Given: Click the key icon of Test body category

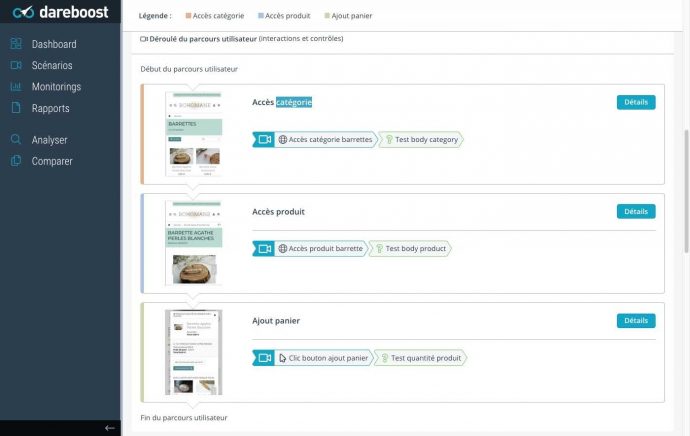Looking at the screenshot, I should (389, 139).
